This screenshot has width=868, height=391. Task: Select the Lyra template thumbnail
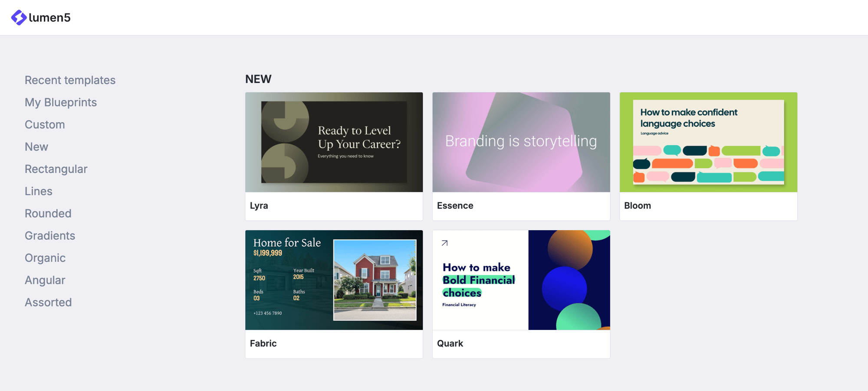334,142
